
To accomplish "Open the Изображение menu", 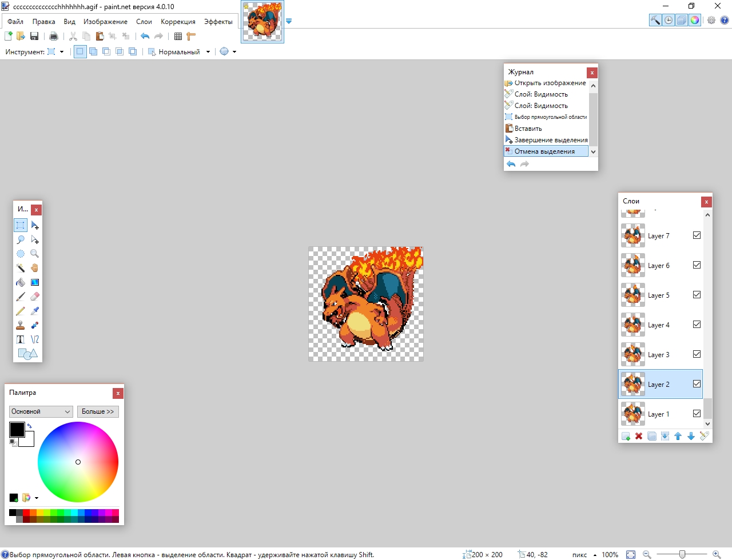I will (105, 22).
